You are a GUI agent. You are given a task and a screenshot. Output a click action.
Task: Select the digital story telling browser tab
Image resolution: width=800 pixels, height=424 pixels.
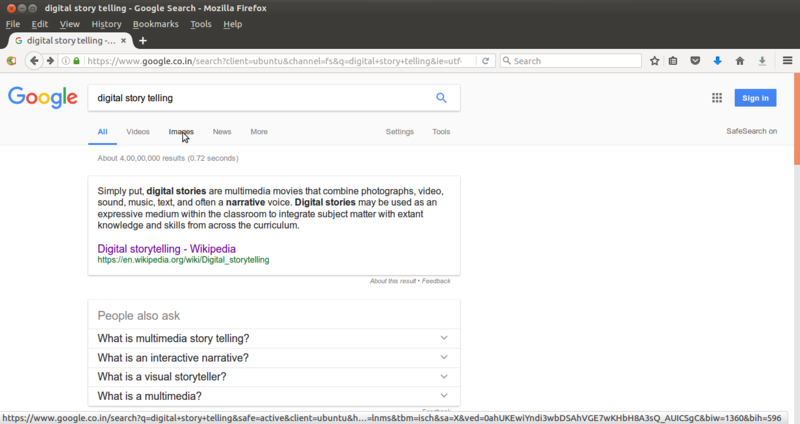[70, 40]
